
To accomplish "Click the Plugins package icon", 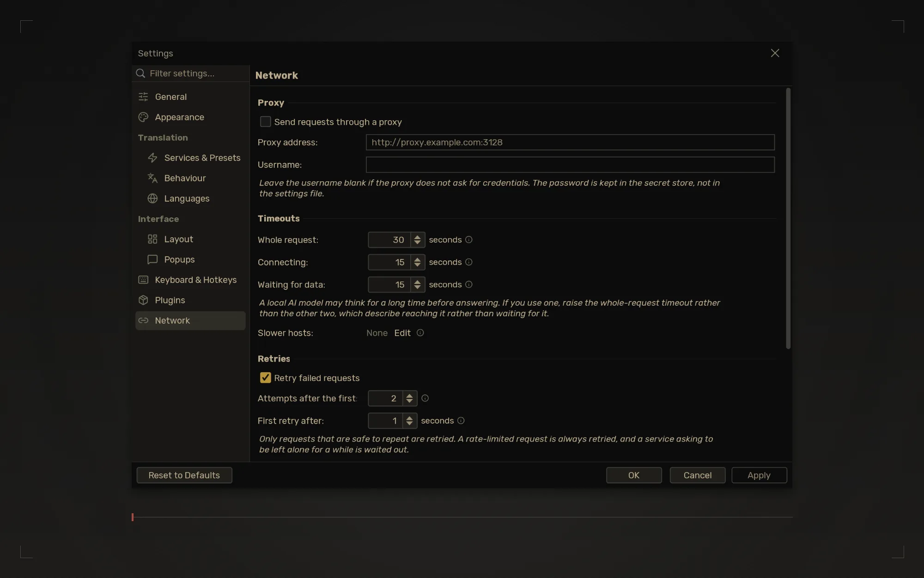I will (143, 300).
